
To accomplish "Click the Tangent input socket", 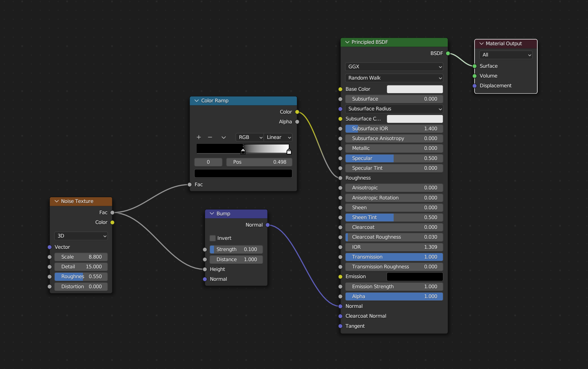I will 340,326.
